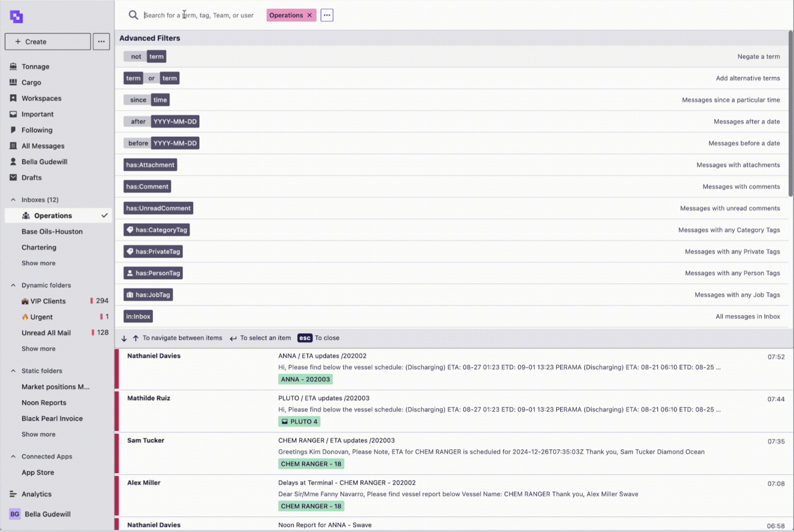794x532 pixels.
Task: Collapse the Static folders section
Action: click(13, 371)
